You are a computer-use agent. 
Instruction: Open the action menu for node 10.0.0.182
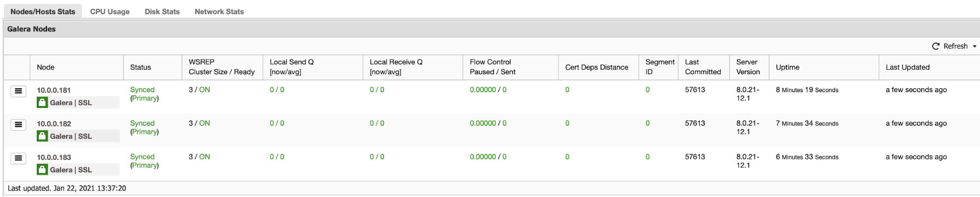point(18,124)
